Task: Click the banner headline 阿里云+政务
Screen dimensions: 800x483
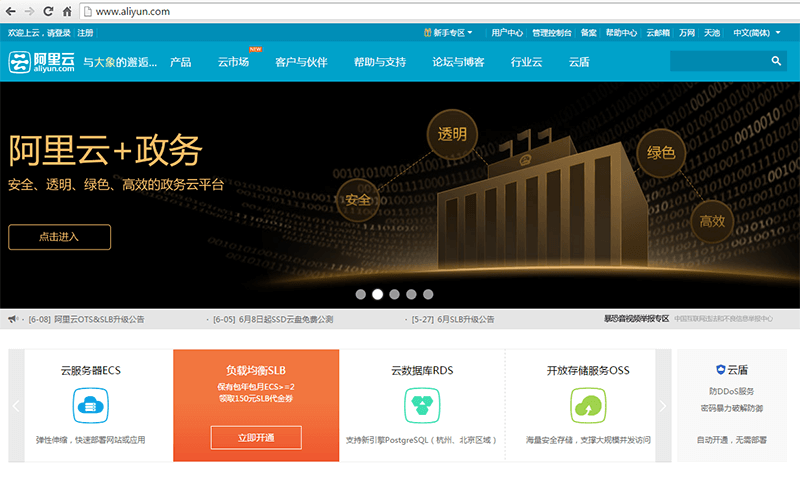Action: click(106, 150)
